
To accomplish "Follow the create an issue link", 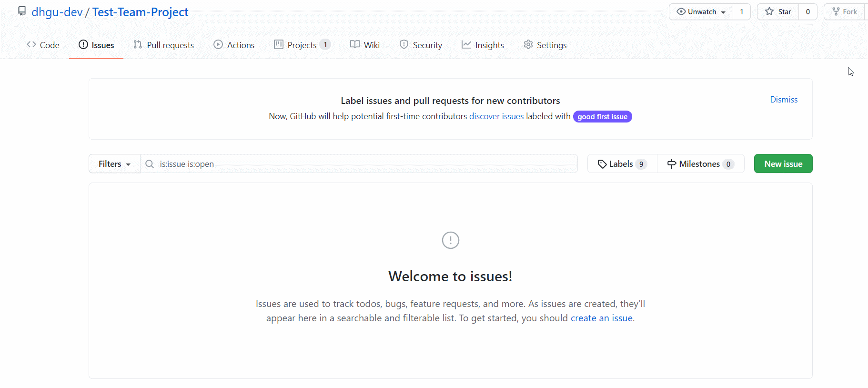I will [x=602, y=318].
